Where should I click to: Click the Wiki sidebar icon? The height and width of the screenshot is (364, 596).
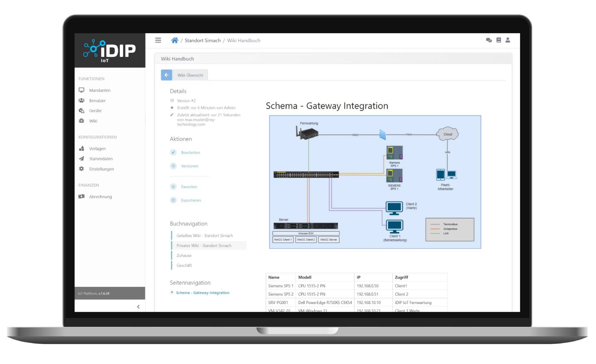coord(81,121)
